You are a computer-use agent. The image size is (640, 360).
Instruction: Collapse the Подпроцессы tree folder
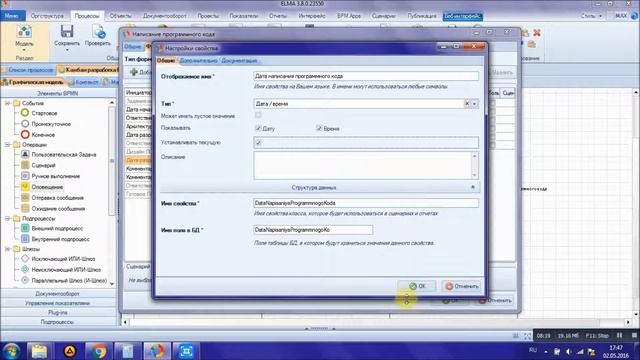8,218
